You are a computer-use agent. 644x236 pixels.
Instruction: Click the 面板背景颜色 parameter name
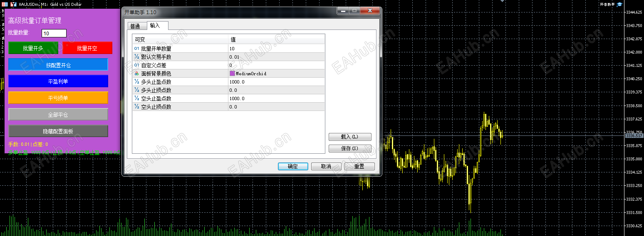tap(156, 74)
